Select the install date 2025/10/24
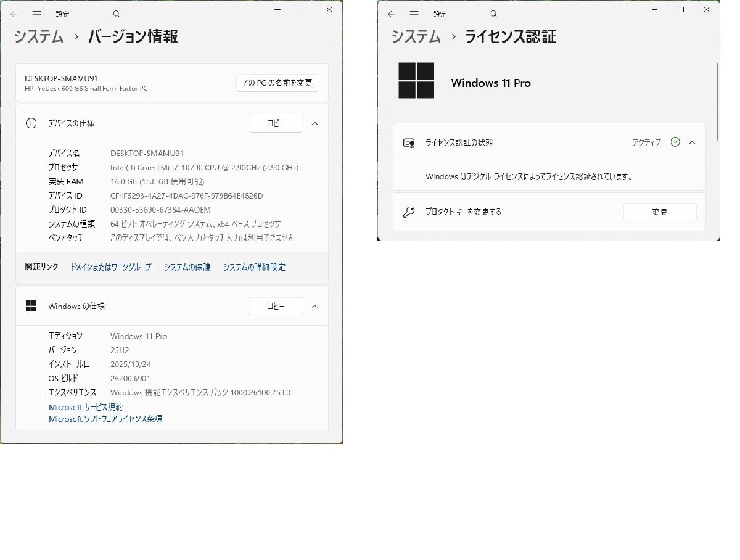 click(x=131, y=364)
